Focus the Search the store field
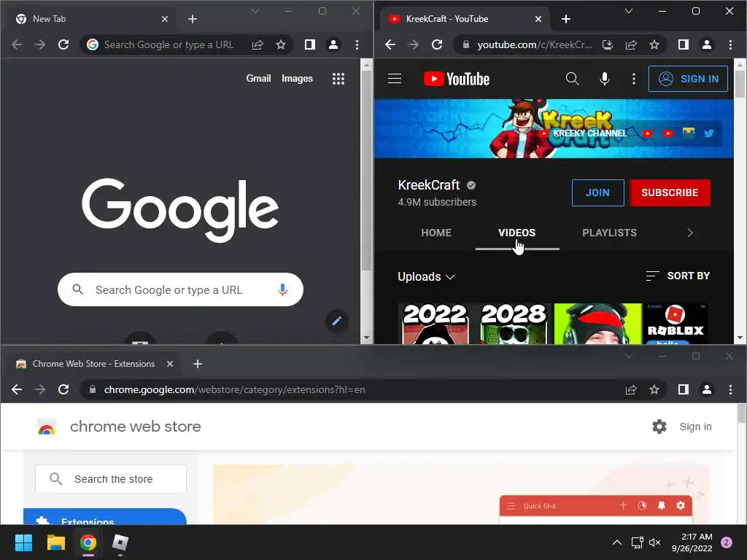Screen dimensions: 747x560 pos(111,479)
